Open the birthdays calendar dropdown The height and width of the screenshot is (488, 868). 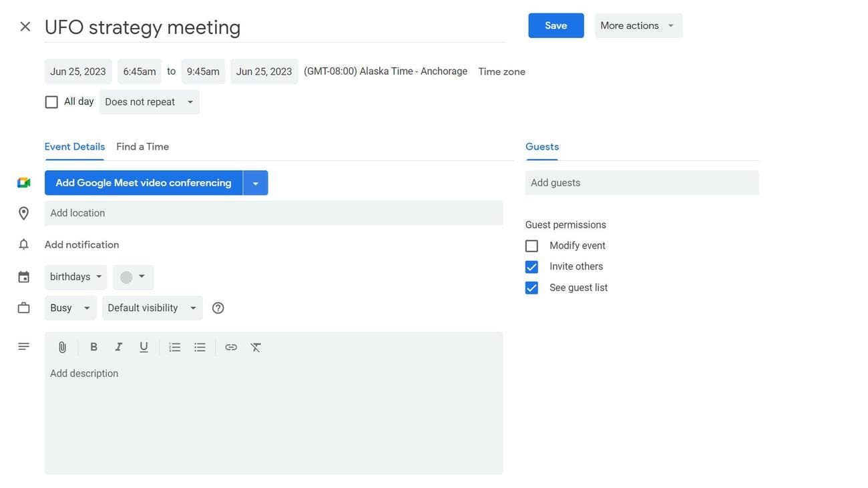click(75, 277)
